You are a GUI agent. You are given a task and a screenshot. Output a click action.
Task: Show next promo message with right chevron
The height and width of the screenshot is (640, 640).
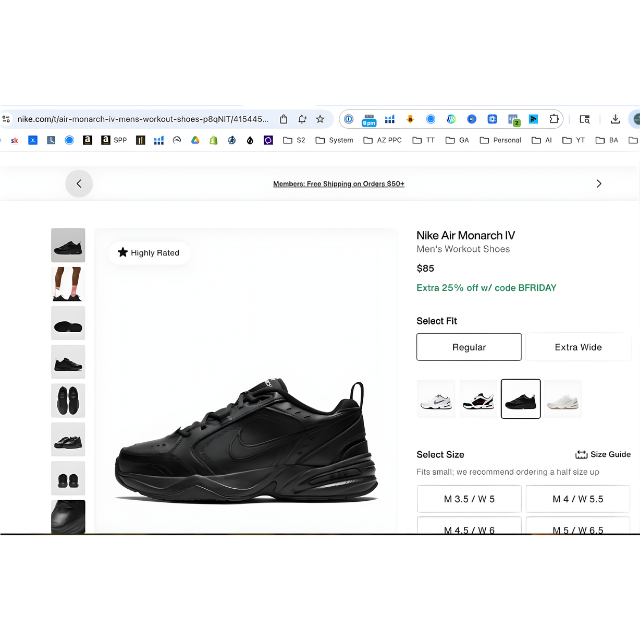599,184
